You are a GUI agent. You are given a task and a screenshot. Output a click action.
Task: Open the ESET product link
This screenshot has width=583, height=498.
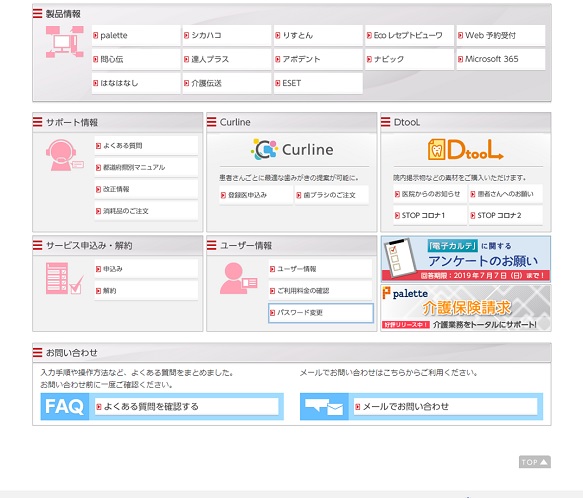[318, 83]
